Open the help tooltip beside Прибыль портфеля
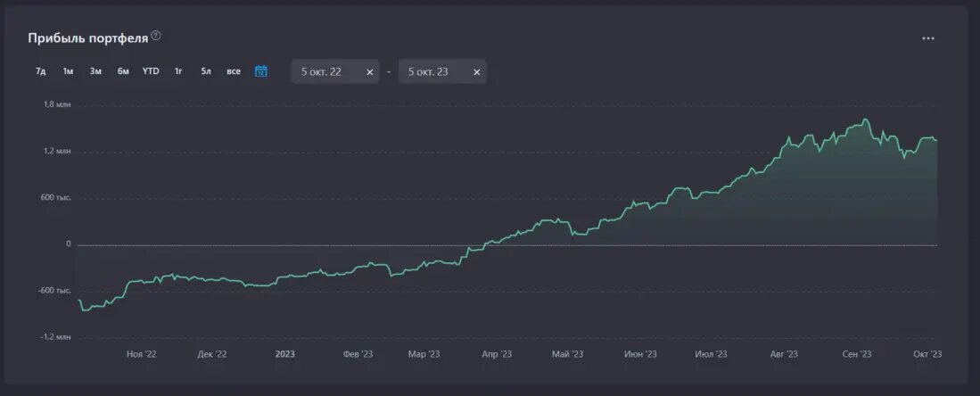This screenshot has width=980, height=396. pyautogui.click(x=156, y=37)
